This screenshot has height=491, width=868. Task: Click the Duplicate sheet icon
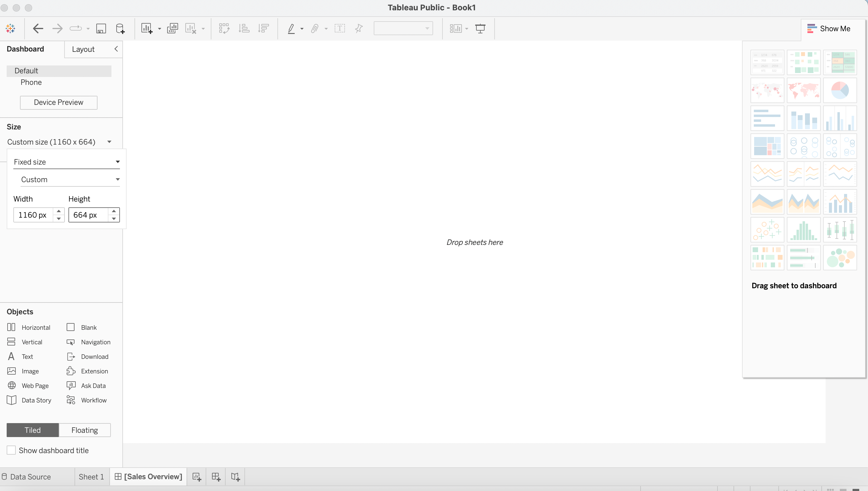[x=172, y=29]
